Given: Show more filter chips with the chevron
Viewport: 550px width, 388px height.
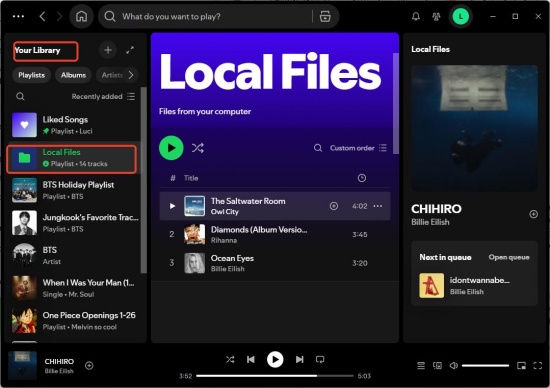Looking at the screenshot, I should coord(131,75).
